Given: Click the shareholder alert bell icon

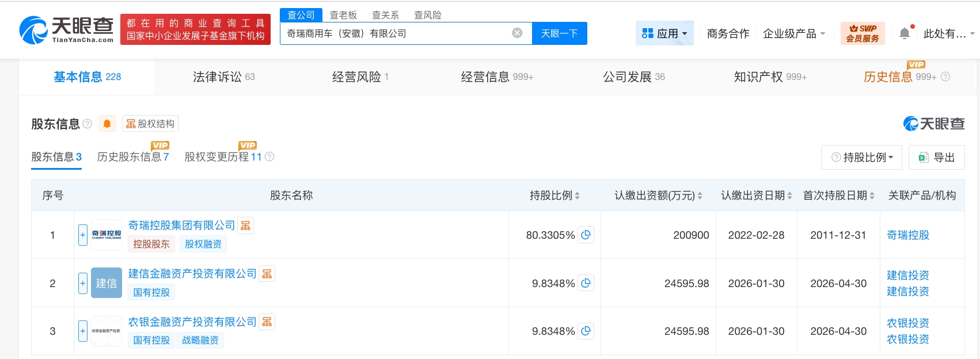Looking at the screenshot, I should 107,124.
